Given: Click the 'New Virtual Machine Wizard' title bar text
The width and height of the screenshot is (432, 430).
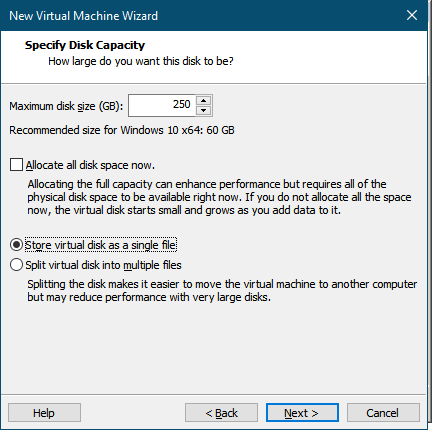Looking at the screenshot, I should click(x=83, y=16).
